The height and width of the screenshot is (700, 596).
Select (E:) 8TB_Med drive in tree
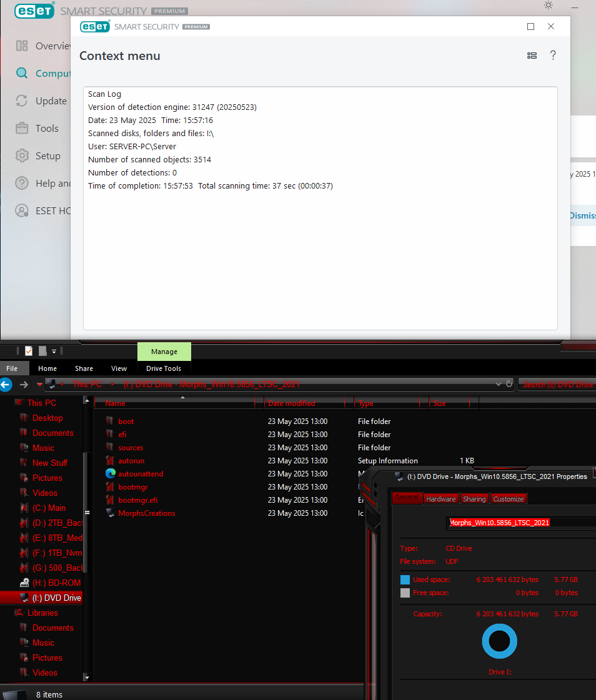(x=57, y=538)
